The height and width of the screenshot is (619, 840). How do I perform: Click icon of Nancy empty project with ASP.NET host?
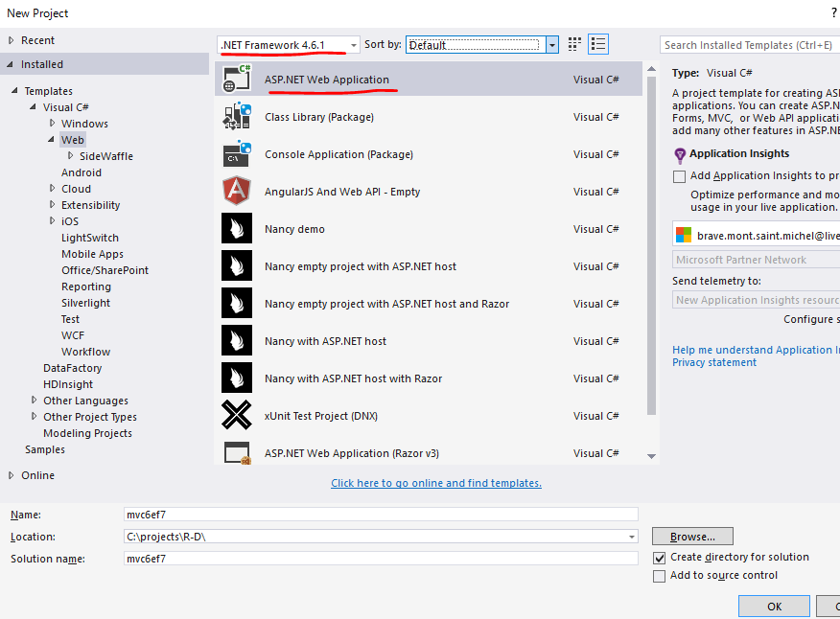[237, 265]
